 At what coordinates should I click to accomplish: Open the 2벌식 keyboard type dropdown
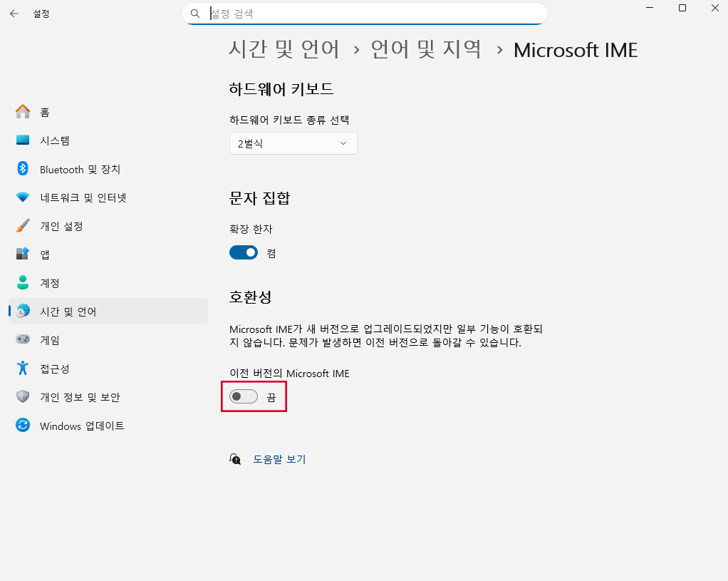tap(293, 143)
